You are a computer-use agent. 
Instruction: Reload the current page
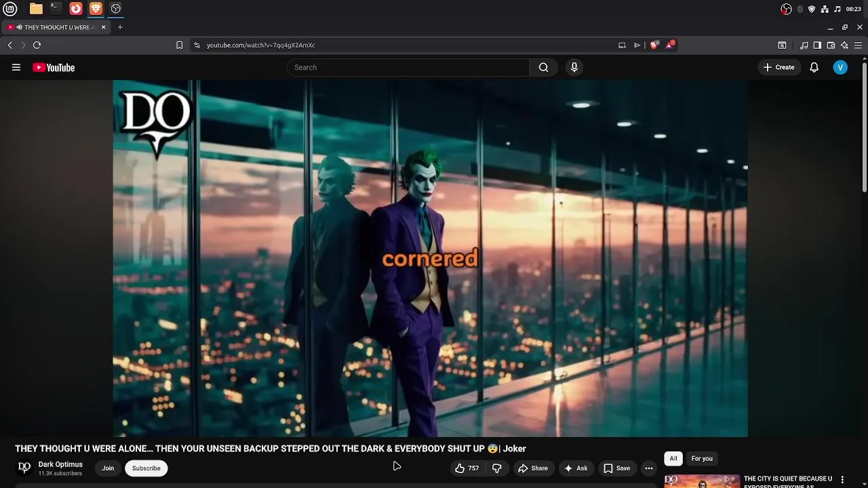(x=37, y=45)
